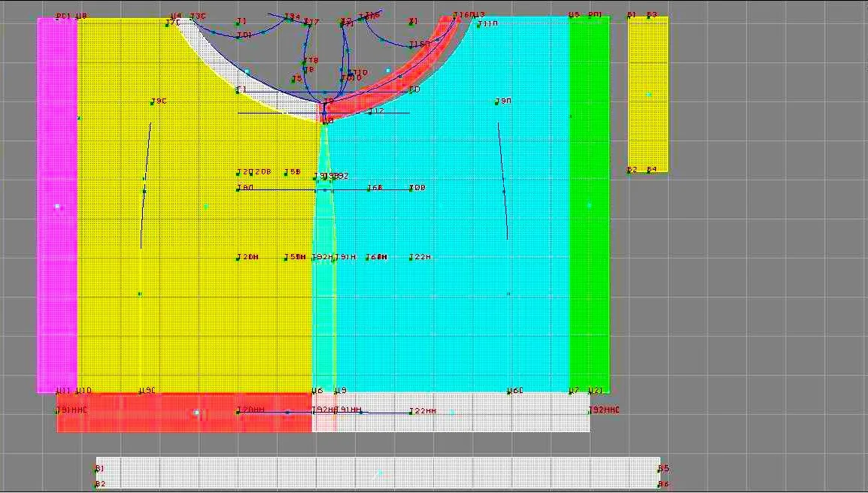Image resolution: width=868 pixels, height=493 pixels.
Task: Select the long white strip between B1 and B5
Action: pyautogui.click(x=378, y=473)
